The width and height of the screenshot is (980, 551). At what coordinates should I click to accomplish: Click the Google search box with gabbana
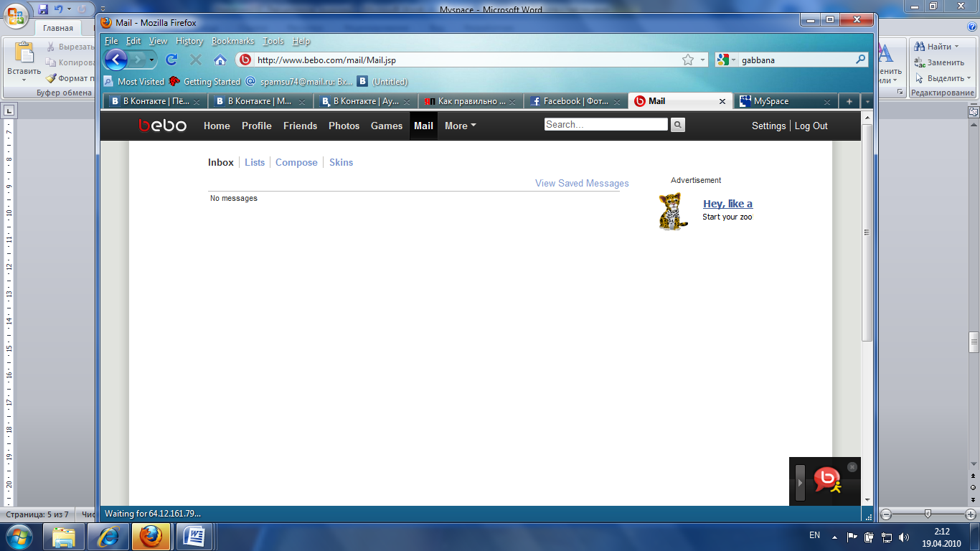tap(796, 60)
